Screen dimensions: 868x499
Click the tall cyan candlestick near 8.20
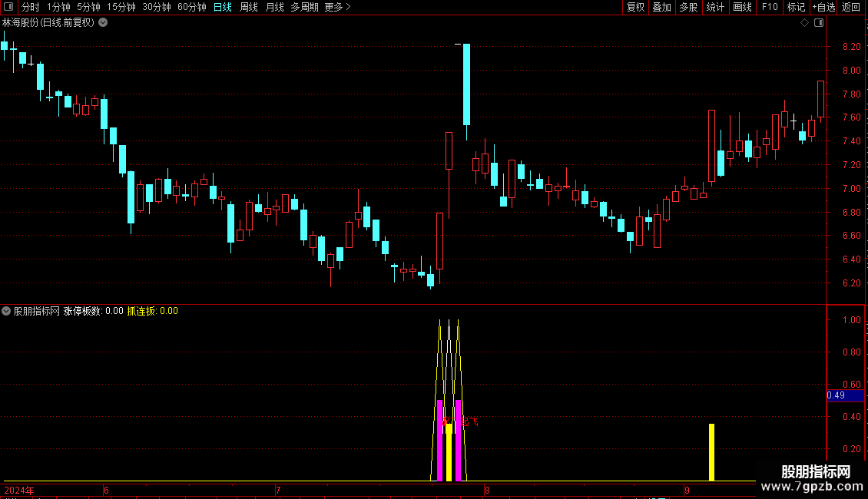(x=467, y=84)
